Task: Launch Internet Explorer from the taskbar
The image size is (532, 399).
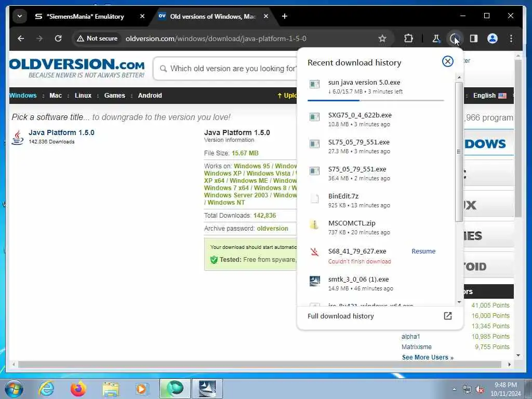Action: point(46,389)
